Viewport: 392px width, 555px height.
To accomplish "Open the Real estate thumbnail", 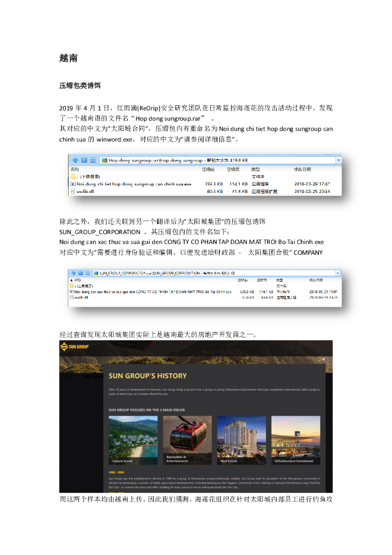I will coord(241,440).
